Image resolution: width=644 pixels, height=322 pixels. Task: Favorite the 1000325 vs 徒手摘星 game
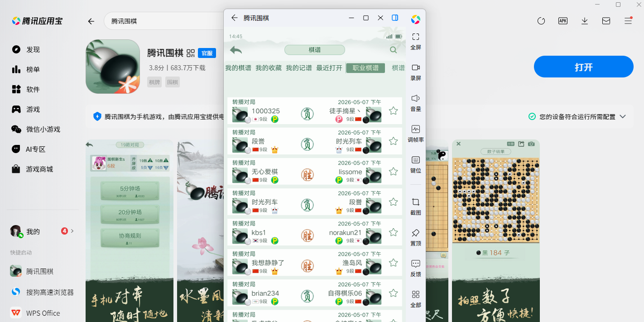pos(394,111)
